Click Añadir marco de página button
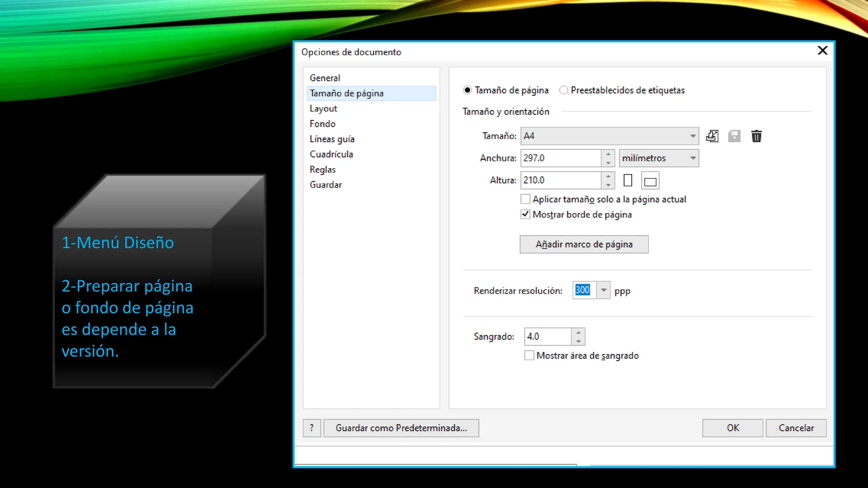 (584, 244)
